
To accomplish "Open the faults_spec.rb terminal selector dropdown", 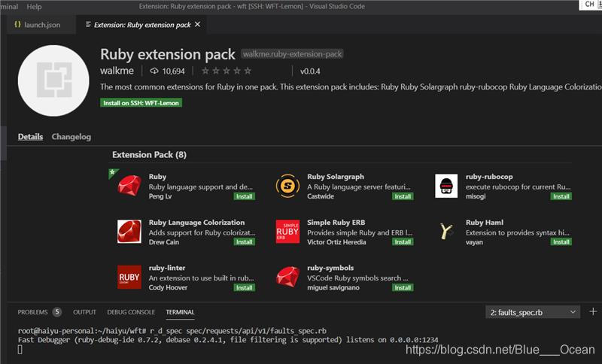I will pos(533,312).
